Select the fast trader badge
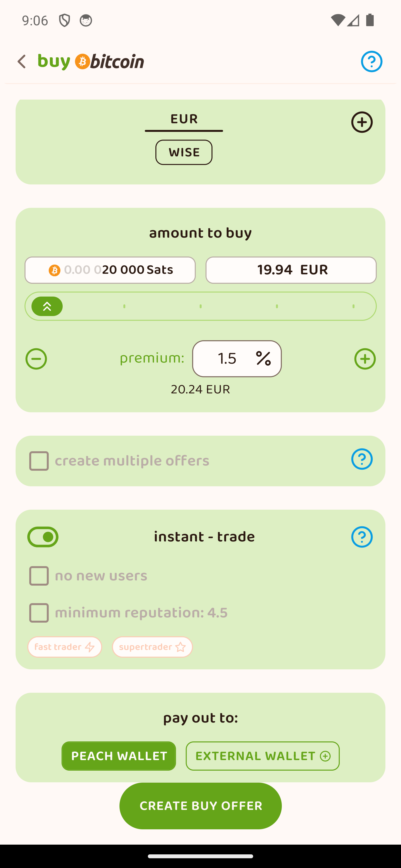 click(x=65, y=647)
